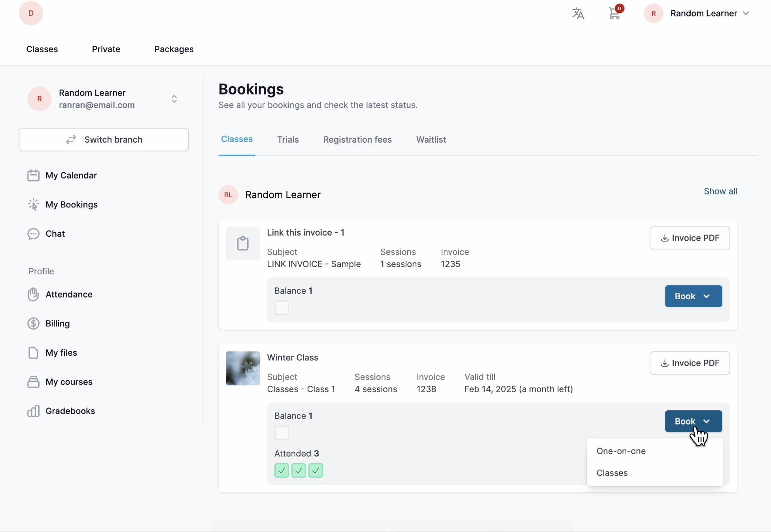Click the My courses icon

click(33, 382)
